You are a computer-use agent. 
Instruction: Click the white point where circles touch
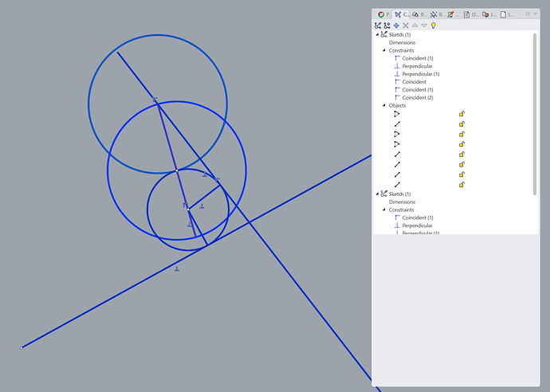point(177,171)
